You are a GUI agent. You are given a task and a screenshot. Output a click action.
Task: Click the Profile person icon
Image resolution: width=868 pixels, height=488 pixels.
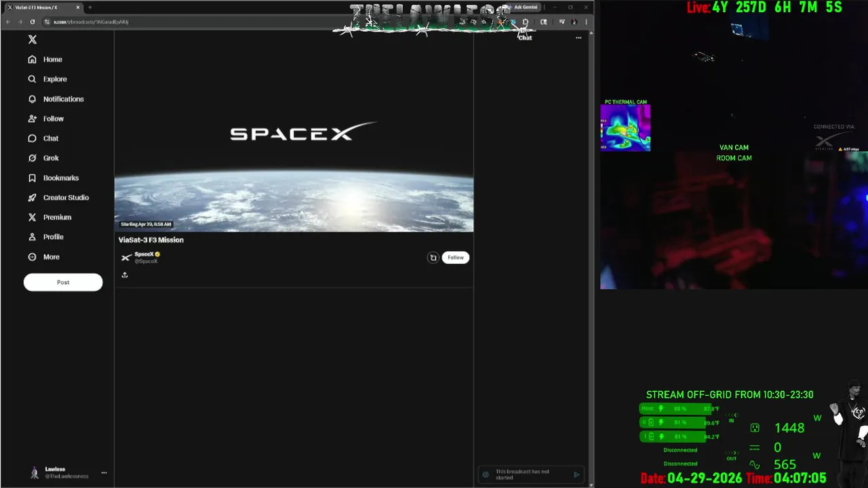tap(32, 237)
